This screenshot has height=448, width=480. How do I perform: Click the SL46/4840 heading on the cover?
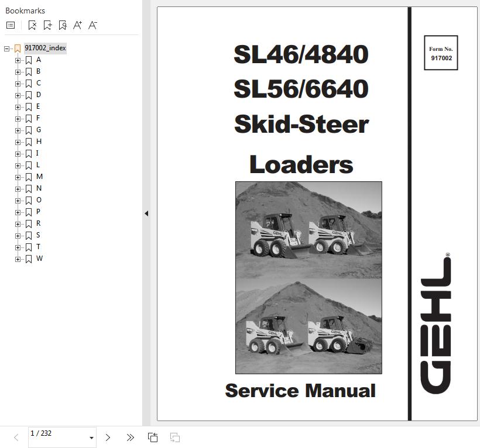(301, 54)
